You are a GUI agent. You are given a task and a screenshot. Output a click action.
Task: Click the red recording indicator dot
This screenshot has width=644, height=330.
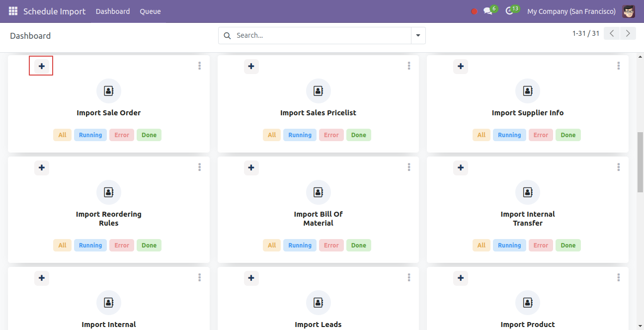[x=474, y=11]
